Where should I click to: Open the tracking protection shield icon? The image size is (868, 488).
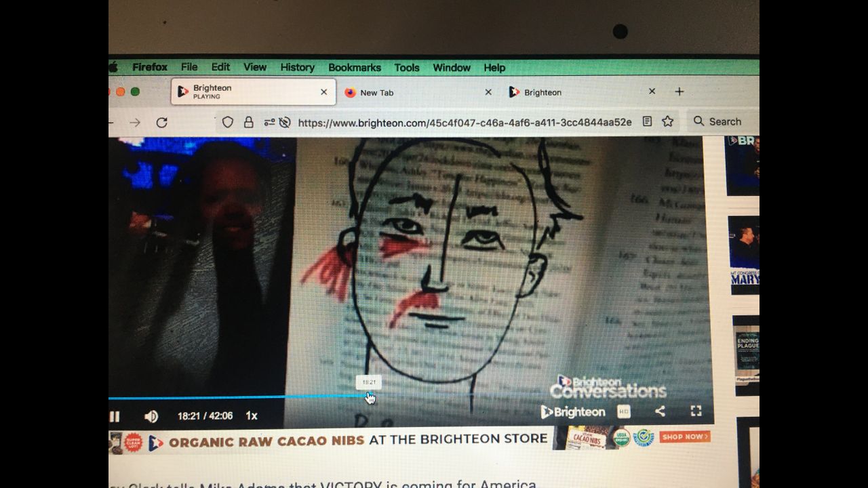click(228, 122)
